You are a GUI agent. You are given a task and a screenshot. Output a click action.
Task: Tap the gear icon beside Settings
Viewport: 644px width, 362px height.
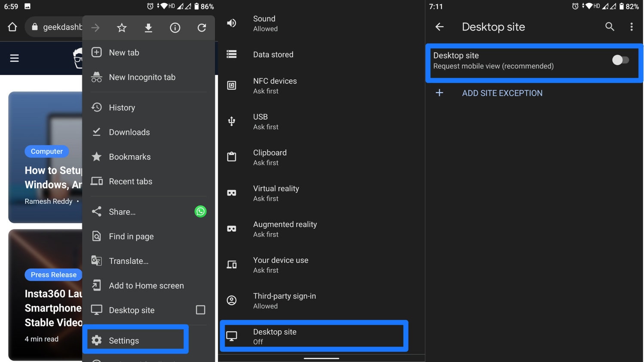(x=97, y=340)
